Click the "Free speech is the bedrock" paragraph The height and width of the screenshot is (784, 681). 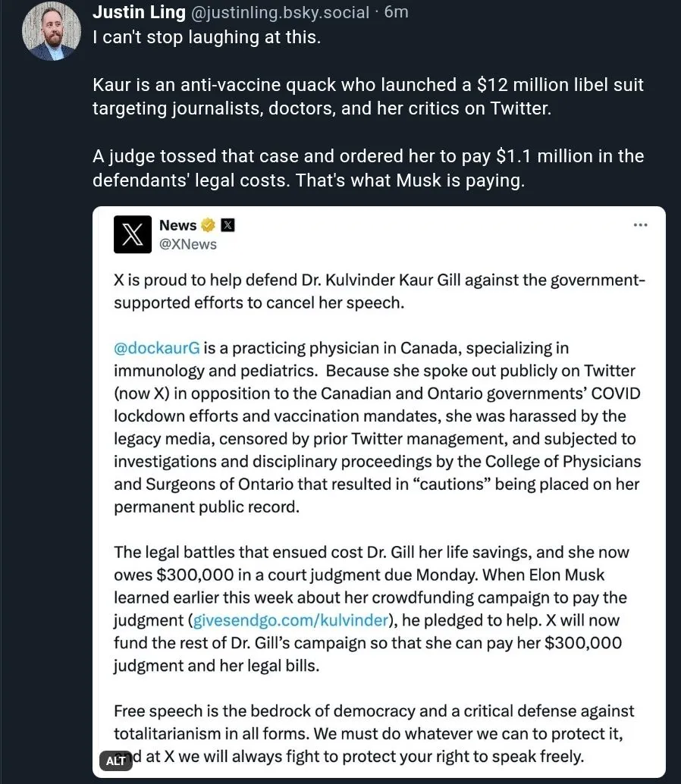375,733
